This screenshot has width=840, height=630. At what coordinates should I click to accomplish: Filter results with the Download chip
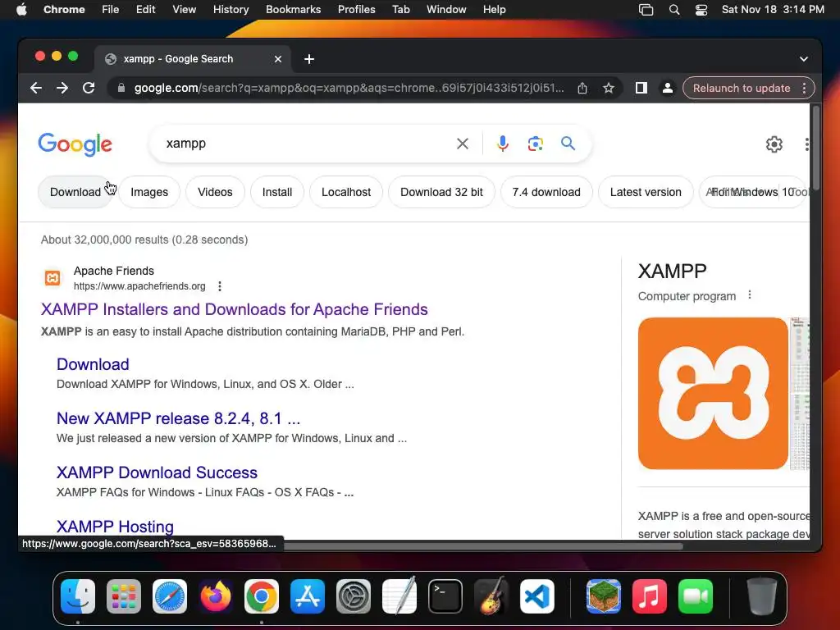pyautogui.click(x=75, y=192)
